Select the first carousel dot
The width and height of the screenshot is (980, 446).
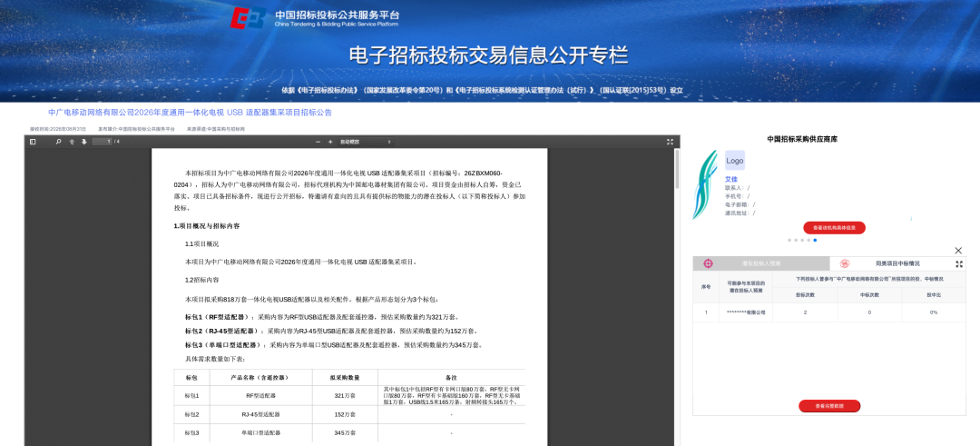click(789, 240)
